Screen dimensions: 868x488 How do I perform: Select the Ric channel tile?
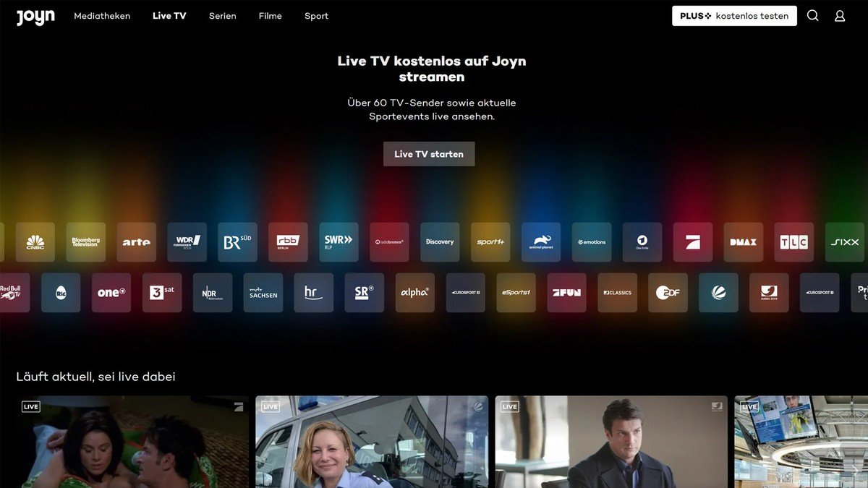coord(61,293)
